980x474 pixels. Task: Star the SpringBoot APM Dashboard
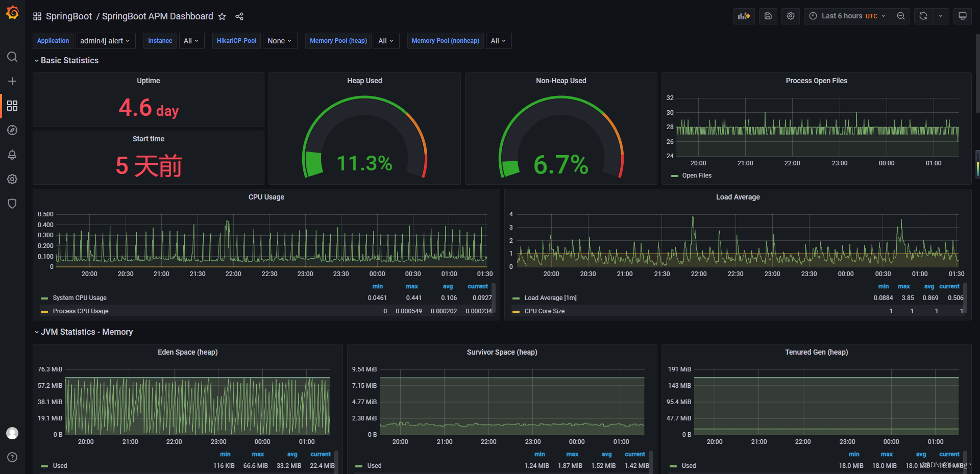point(222,16)
